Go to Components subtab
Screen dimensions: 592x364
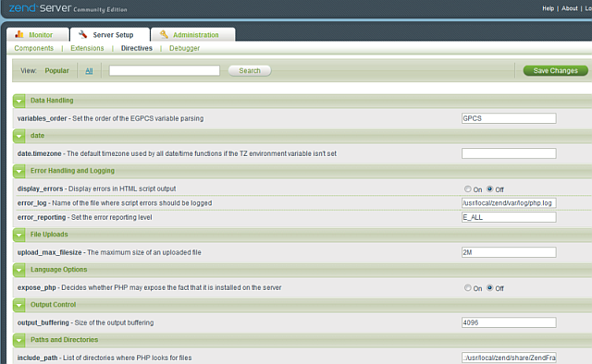(x=34, y=48)
